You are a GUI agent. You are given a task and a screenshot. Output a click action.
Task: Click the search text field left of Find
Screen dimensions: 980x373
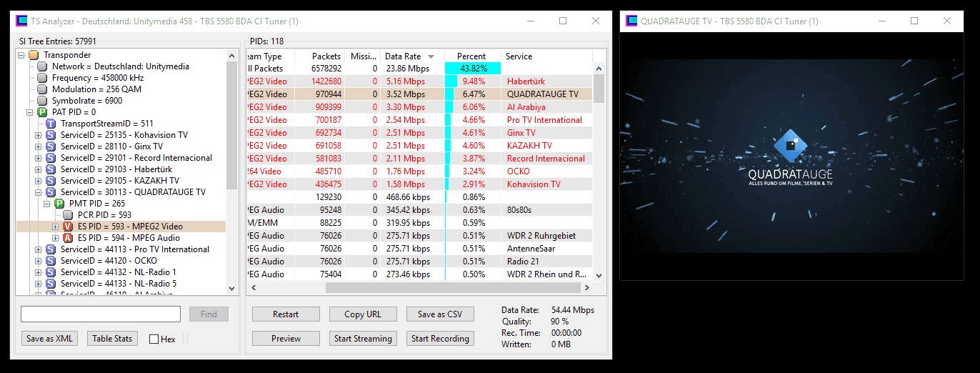[x=101, y=314]
